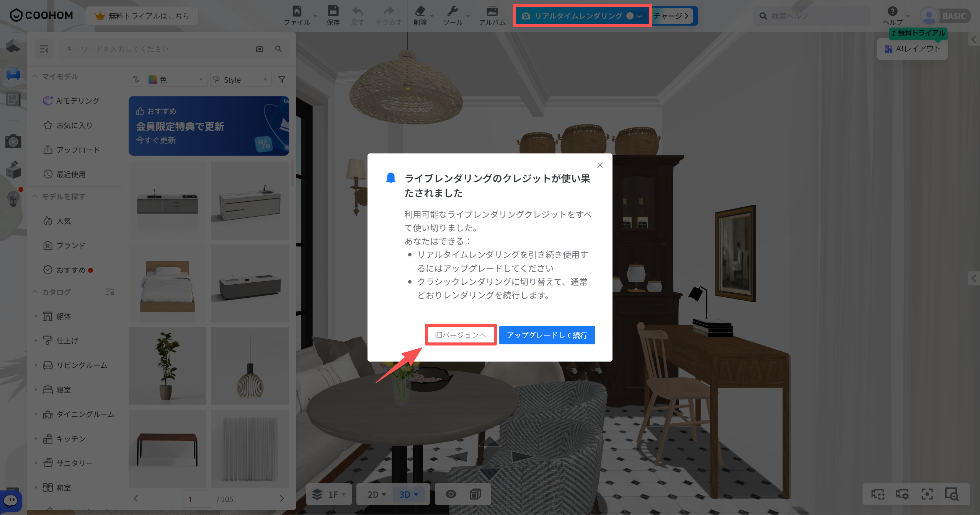Collapse the モデルを探す section
Screen dimensions: 980x515
(35, 196)
